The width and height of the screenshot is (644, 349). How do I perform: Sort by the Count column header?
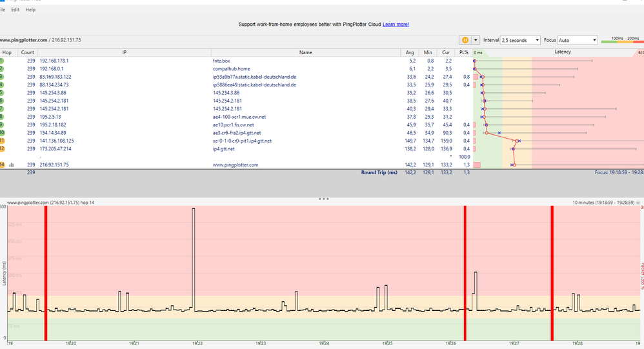click(x=28, y=52)
